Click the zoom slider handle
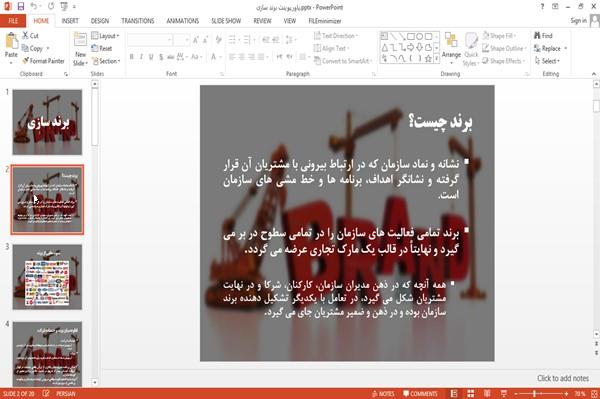Viewport: 600px width, 399px height. click(x=535, y=394)
